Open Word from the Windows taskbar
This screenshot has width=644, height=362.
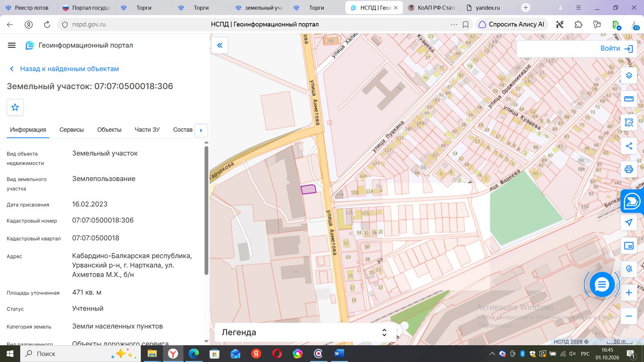point(339,354)
